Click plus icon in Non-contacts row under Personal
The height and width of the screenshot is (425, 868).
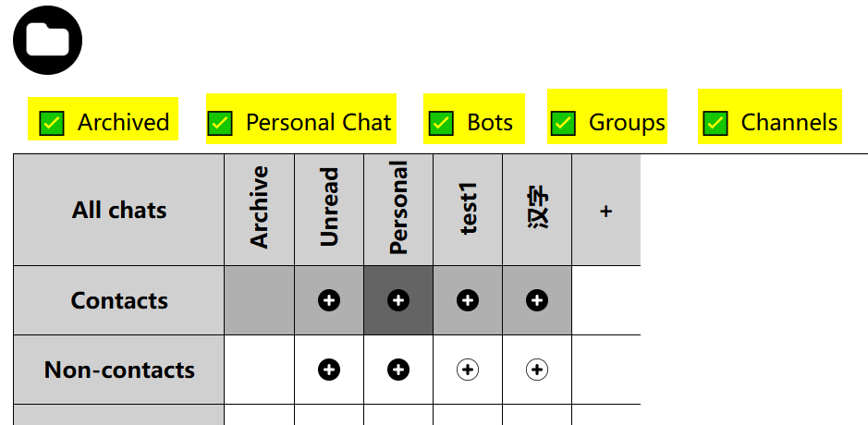(x=398, y=370)
